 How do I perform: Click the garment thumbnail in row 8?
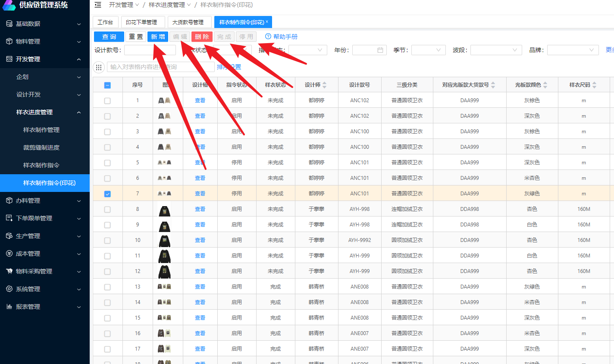tap(164, 210)
